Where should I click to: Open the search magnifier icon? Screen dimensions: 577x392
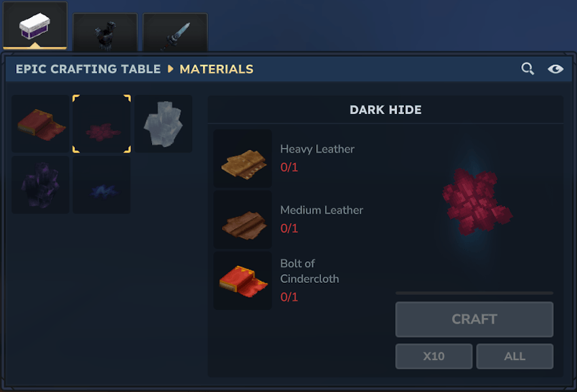pos(527,68)
